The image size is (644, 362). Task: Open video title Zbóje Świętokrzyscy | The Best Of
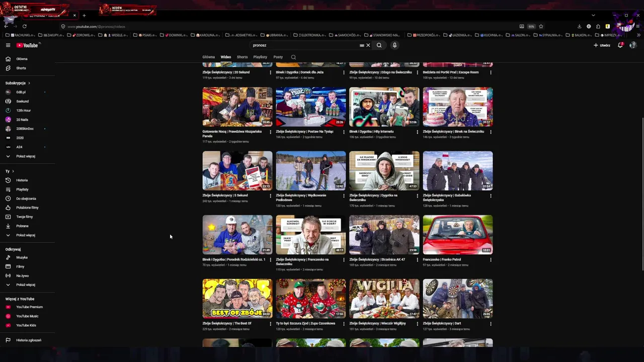(227, 324)
